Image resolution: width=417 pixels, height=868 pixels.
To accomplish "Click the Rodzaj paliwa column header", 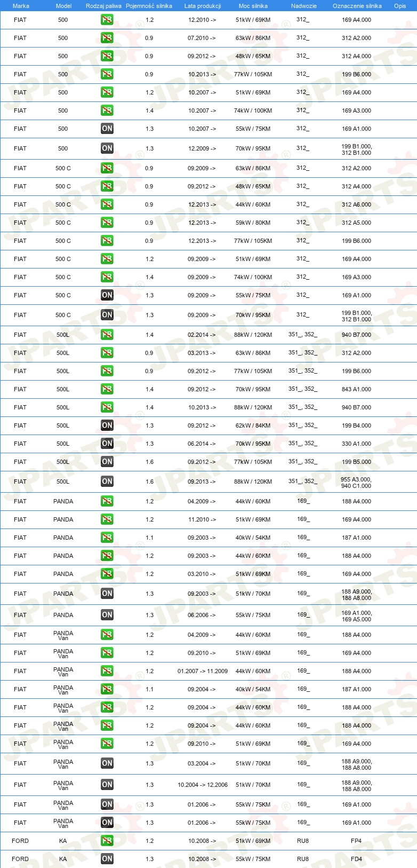I will click(x=103, y=6).
